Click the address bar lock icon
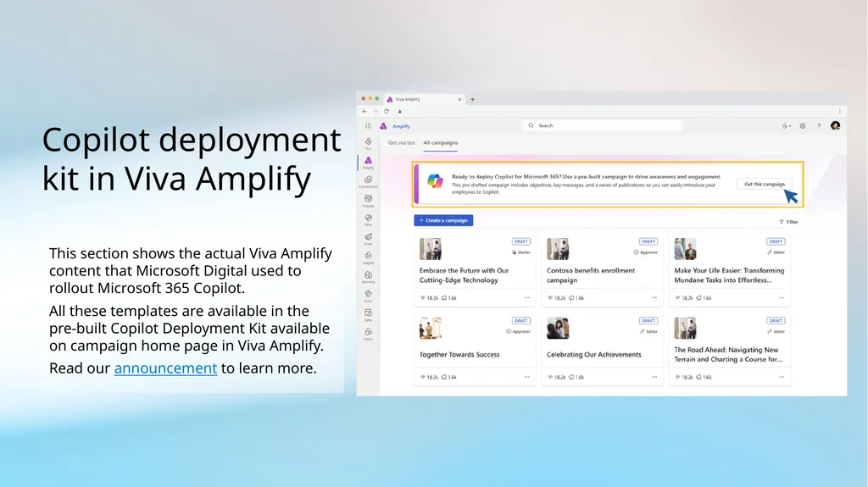The width and height of the screenshot is (868, 487). (400, 111)
